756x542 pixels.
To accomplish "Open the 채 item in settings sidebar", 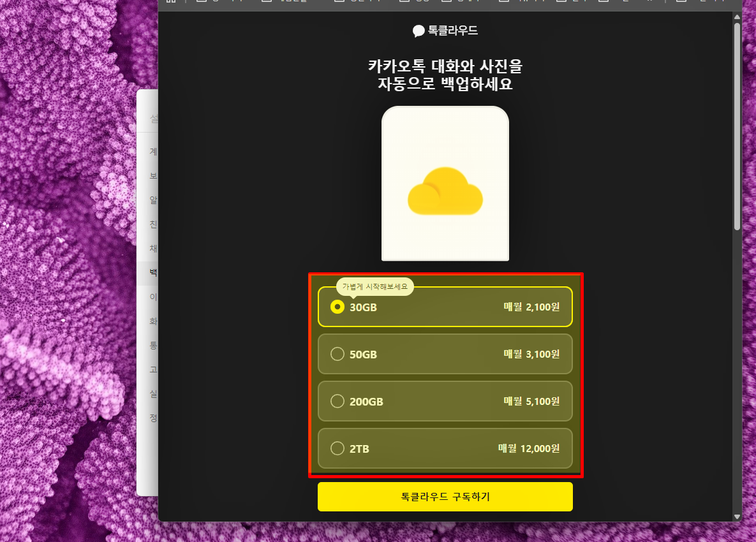I will click(x=153, y=249).
